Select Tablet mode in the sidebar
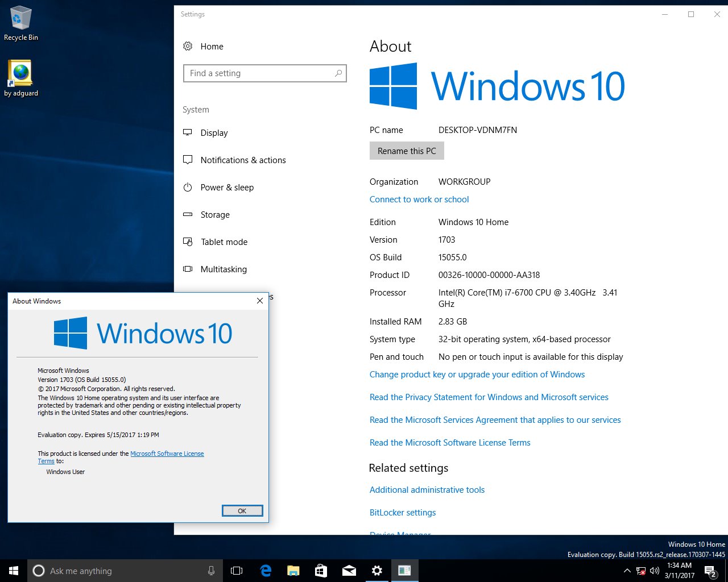The image size is (728, 582). (x=224, y=242)
